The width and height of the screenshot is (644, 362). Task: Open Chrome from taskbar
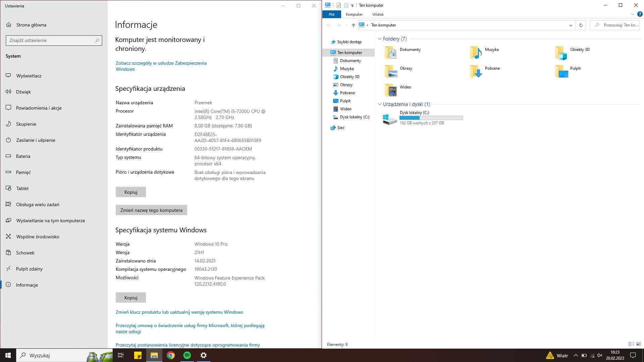coord(171,355)
